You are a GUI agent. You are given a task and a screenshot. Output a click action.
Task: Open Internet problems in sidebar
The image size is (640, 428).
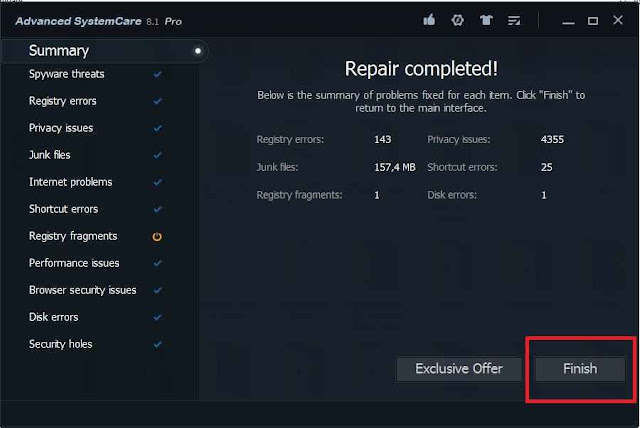pyautogui.click(x=70, y=182)
